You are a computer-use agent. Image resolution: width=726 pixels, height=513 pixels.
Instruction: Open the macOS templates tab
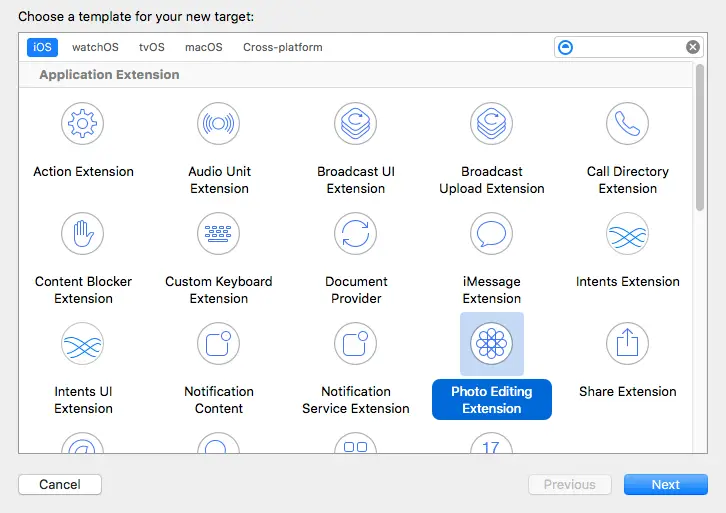pos(203,47)
